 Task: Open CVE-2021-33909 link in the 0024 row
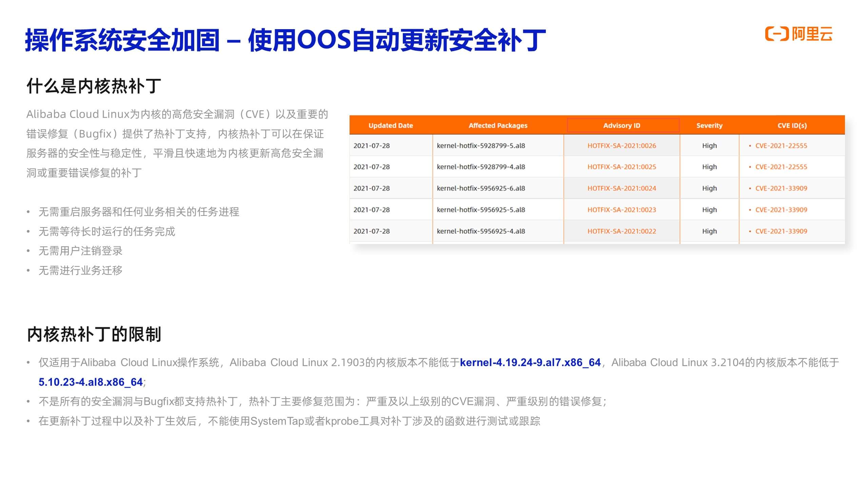point(781,188)
